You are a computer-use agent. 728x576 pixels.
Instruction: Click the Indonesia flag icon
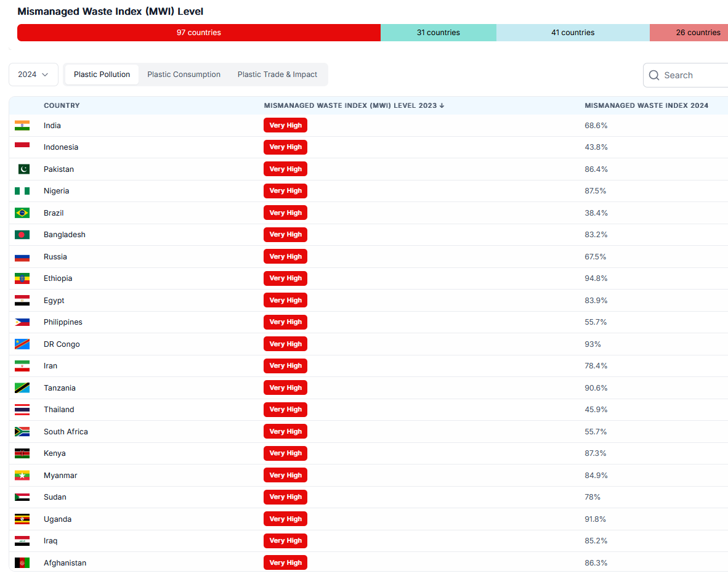(22, 147)
